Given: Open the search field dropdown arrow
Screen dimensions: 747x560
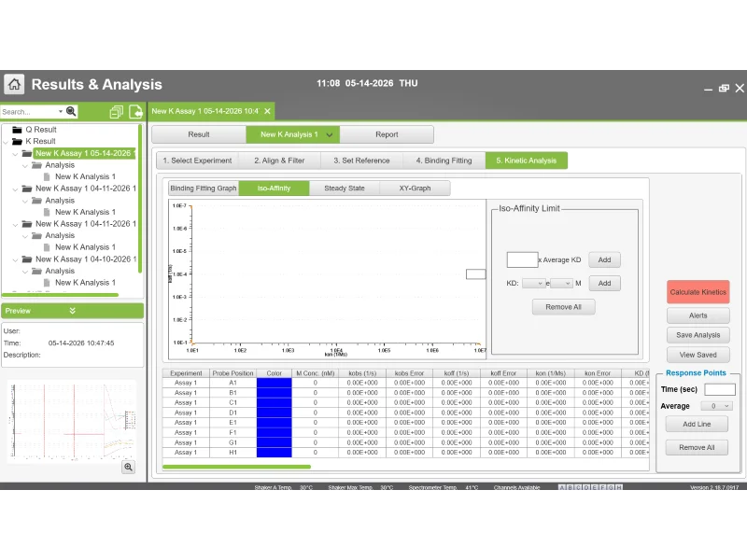Looking at the screenshot, I should tap(61, 111).
